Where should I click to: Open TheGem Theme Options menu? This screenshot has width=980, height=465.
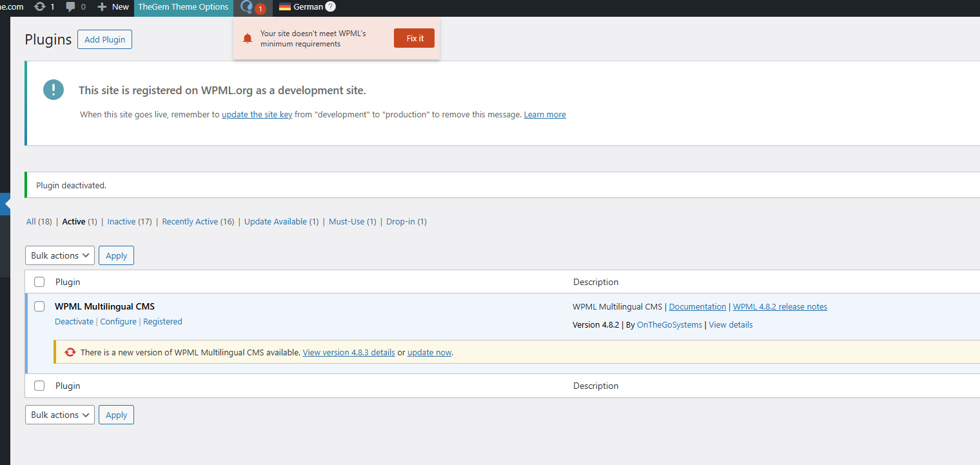183,7
